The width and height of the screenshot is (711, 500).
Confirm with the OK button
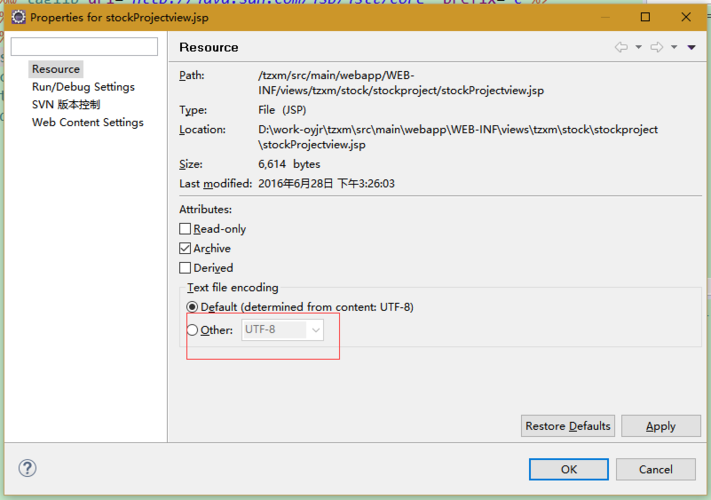point(569,469)
